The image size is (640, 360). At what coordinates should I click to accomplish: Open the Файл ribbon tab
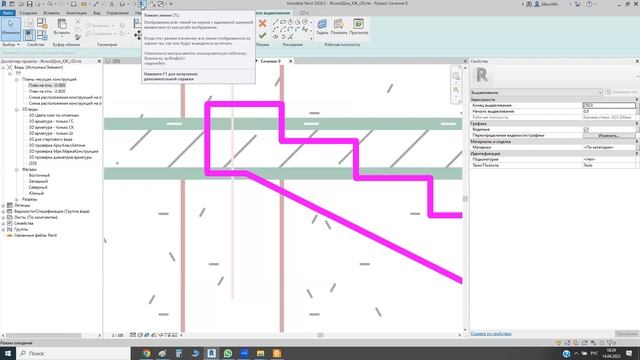coord(8,13)
